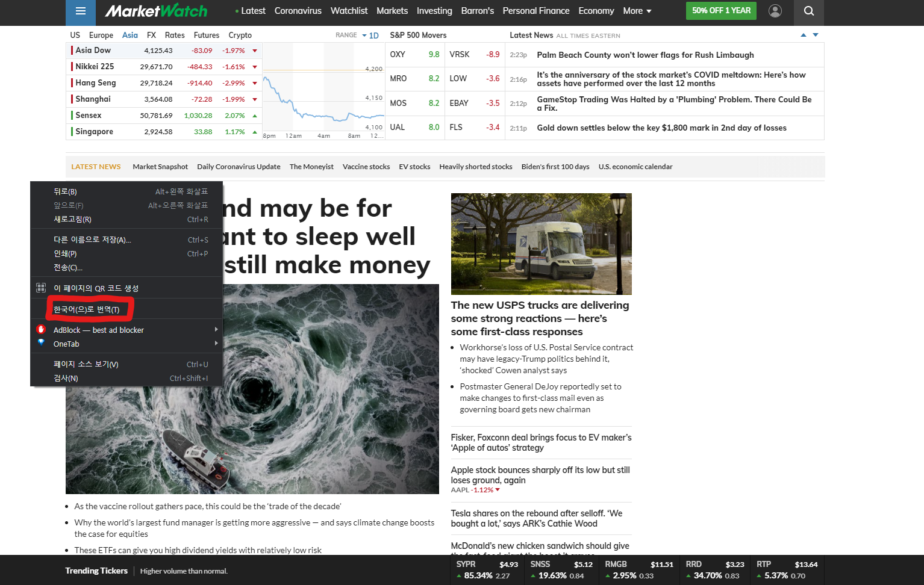The height and width of the screenshot is (585, 924).
Task: Open the hamburger navigation menu
Action: (x=81, y=11)
